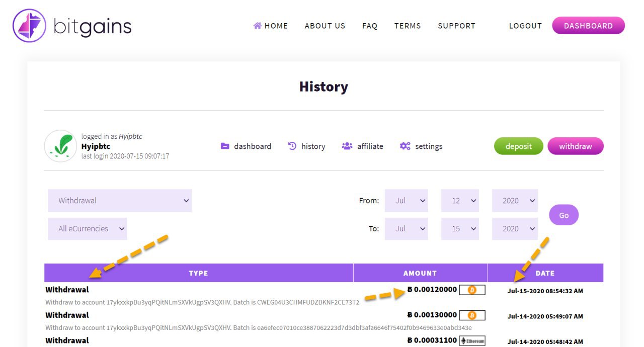The width and height of the screenshot is (644, 347).
Task: Click date Jul-14-2020 05:49:07 AM
Action: click(x=545, y=316)
